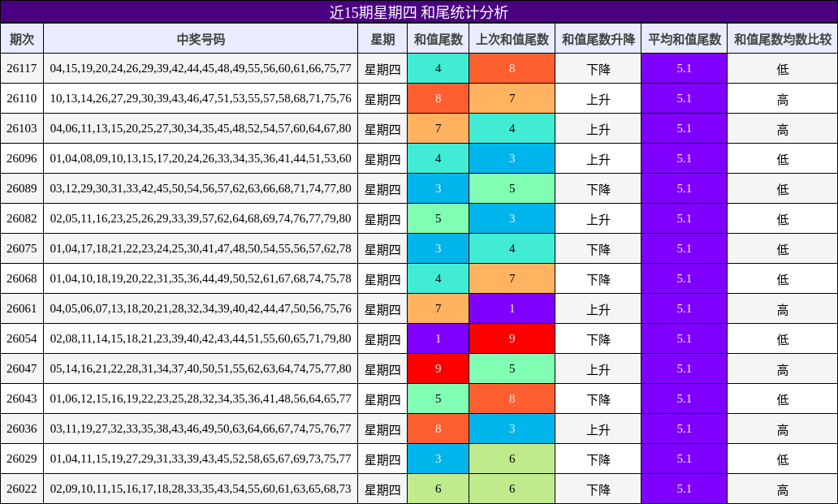Select issue number 26047

(22, 368)
